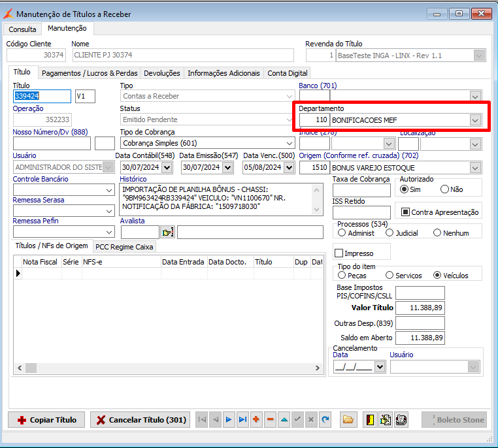Open Pagamentos / Lucros & Perdas tab
Image resolution: width=498 pixels, height=448 pixels.
click(x=90, y=73)
